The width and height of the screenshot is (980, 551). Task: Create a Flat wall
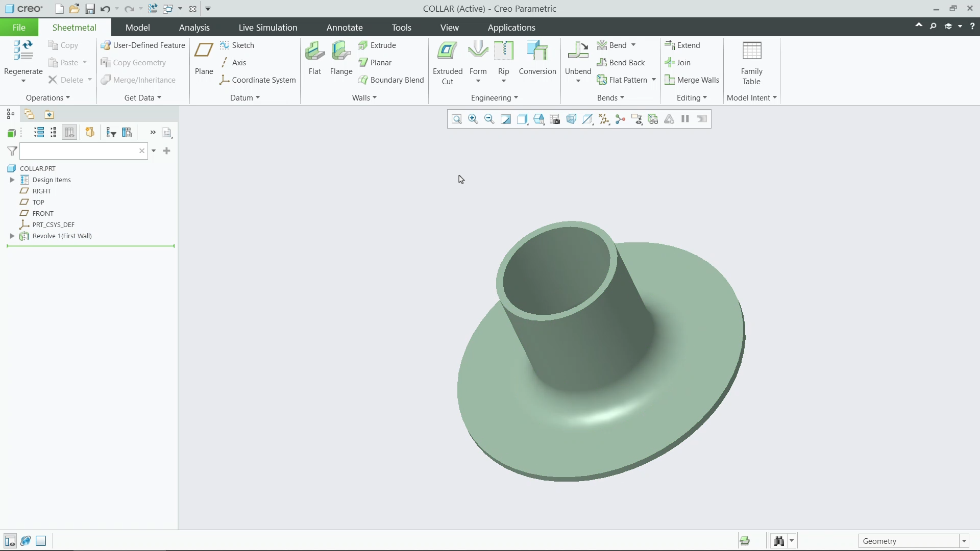tap(315, 58)
